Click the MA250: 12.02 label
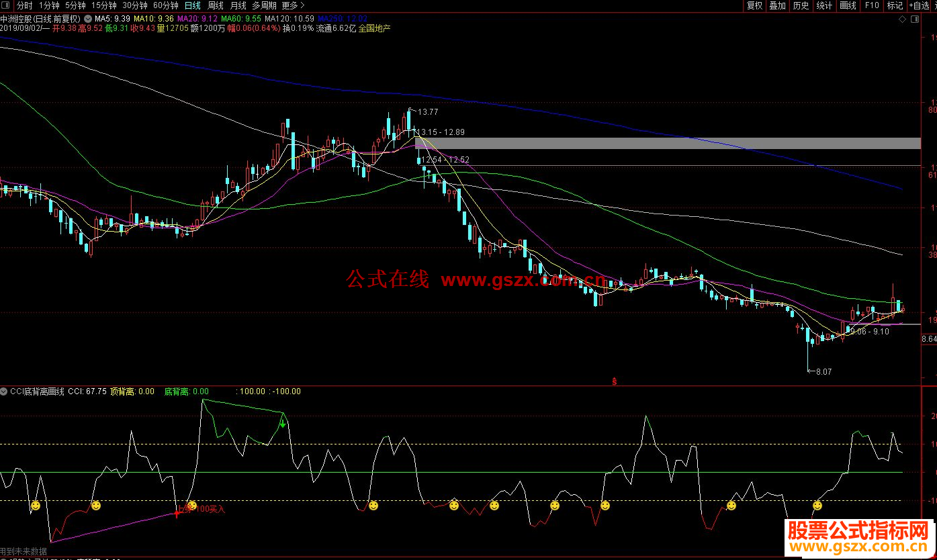 coord(343,19)
